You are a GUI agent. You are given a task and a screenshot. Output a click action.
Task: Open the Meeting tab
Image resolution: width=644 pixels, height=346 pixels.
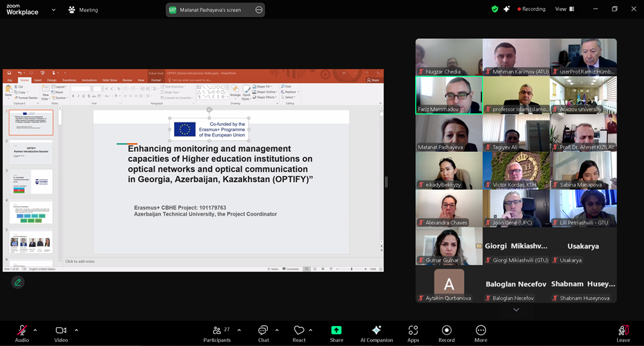coord(83,10)
